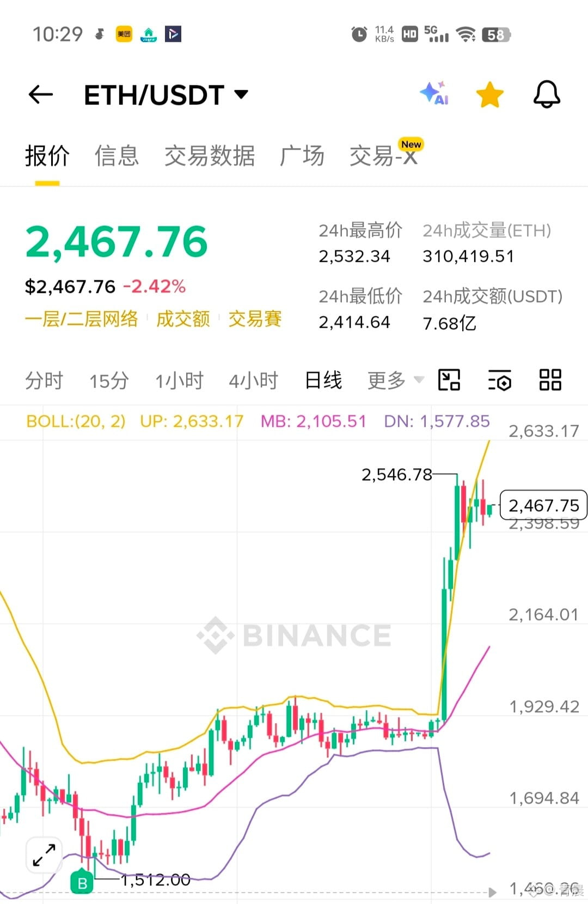Tap the alarm clock status bar icon
This screenshot has height=904, width=588.
coord(359,34)
